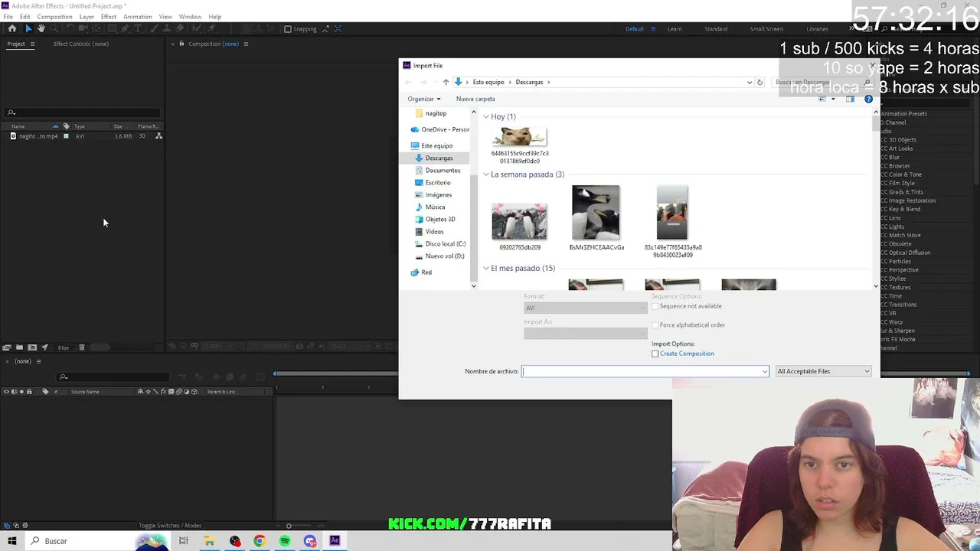Screen dimensions: 980x551
Task: Show the preview pane in Import File dialog
Action: (850, 99)
